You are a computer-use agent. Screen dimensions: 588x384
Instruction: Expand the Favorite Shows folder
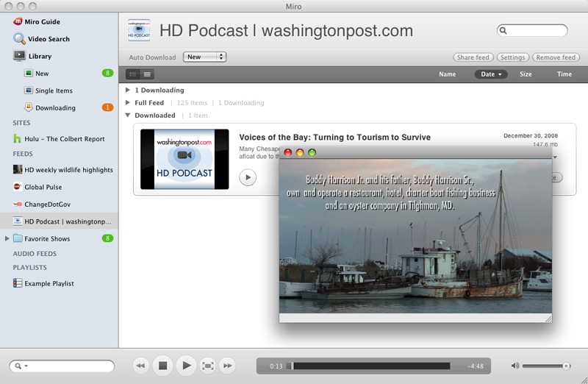[x=7, y=238]
